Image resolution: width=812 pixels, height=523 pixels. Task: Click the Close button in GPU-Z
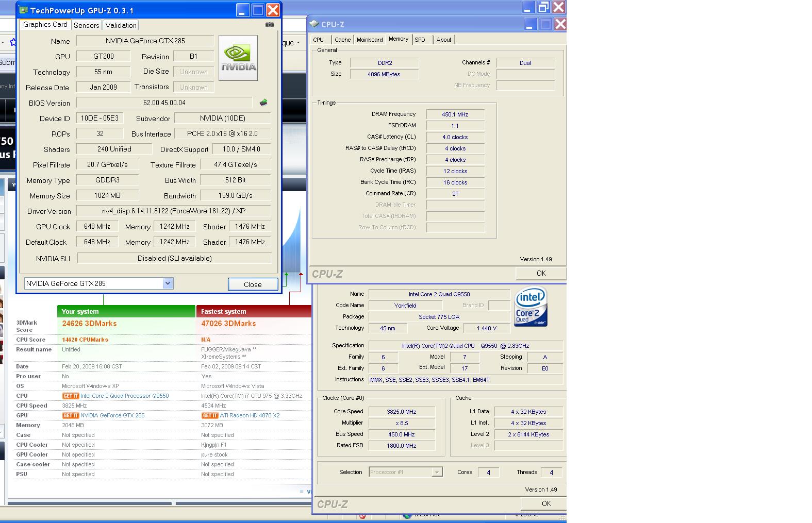click(x=253, y=284)
